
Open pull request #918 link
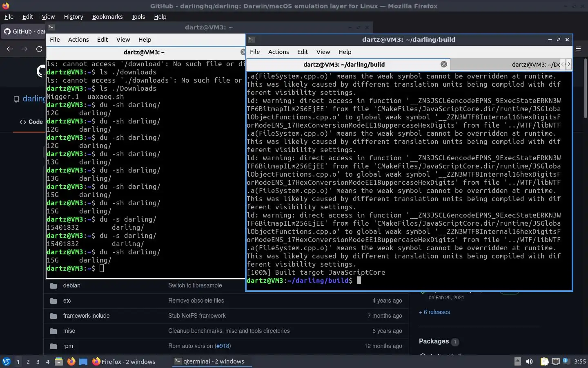tap(223, 346)
